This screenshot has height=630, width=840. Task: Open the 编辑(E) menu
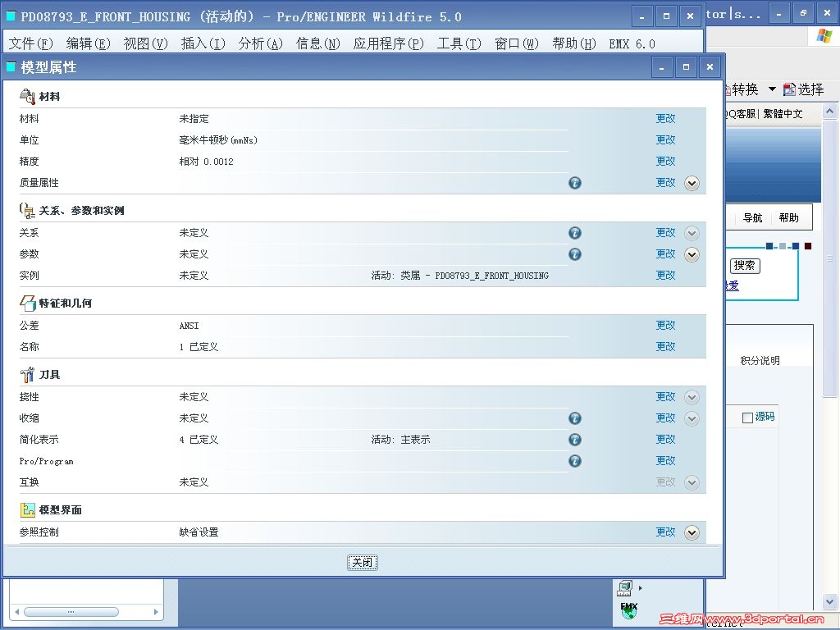pos(89,43)
